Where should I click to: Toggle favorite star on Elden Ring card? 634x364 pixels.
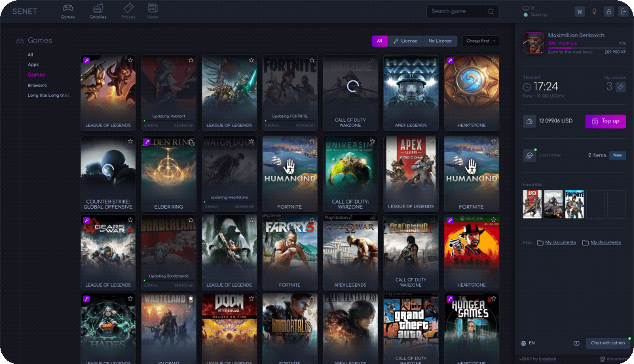tap(191, 141)
